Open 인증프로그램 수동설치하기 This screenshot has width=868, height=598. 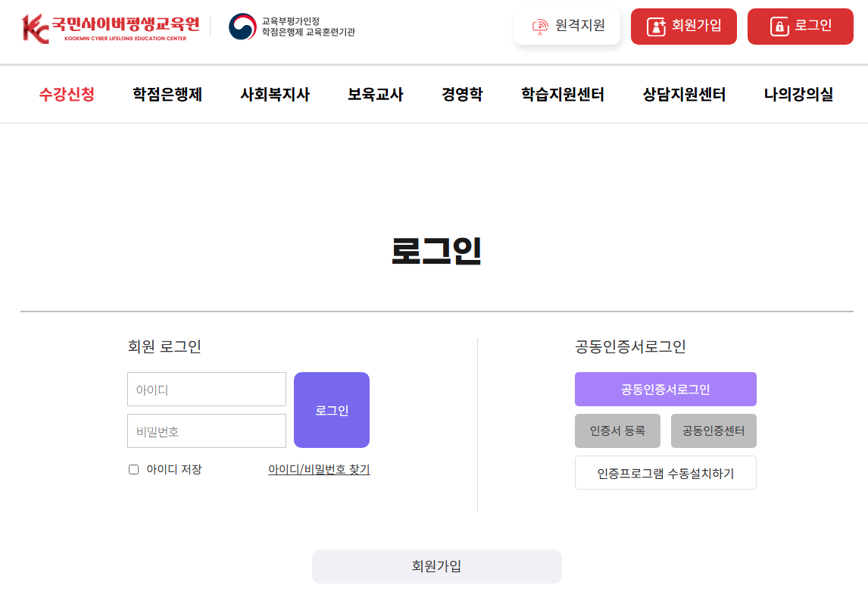[665, 472]
